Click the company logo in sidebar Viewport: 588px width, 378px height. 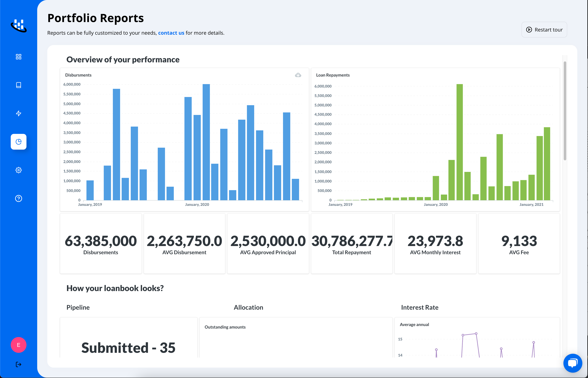tap(19, 26)
